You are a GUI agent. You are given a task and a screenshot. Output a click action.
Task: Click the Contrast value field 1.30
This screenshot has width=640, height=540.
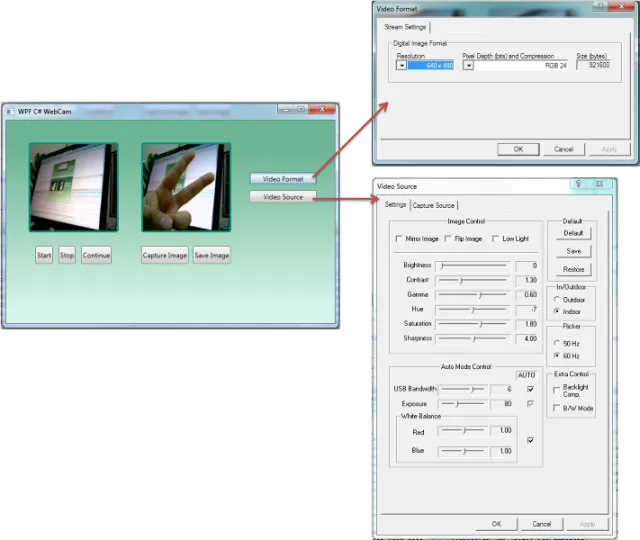coord(526,280)
